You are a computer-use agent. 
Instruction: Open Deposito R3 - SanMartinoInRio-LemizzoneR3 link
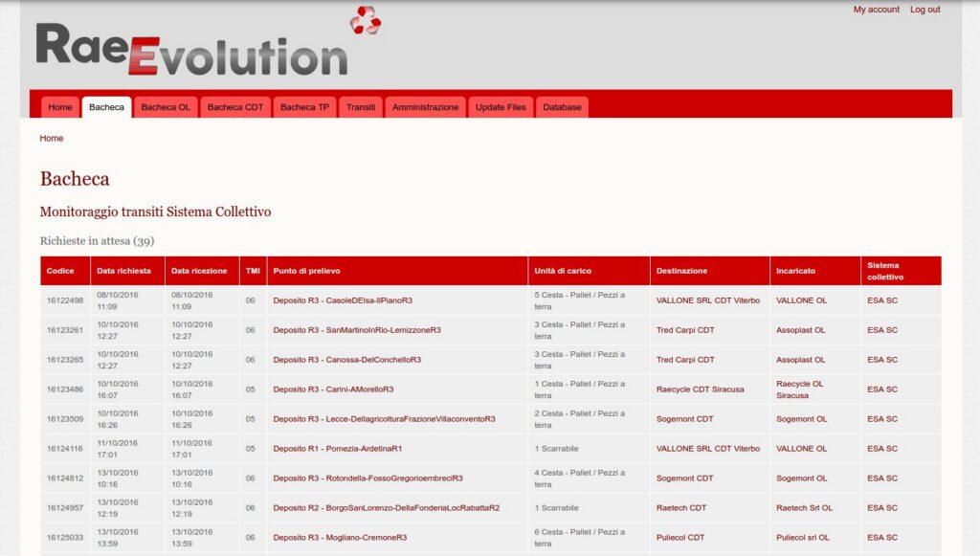357,330
